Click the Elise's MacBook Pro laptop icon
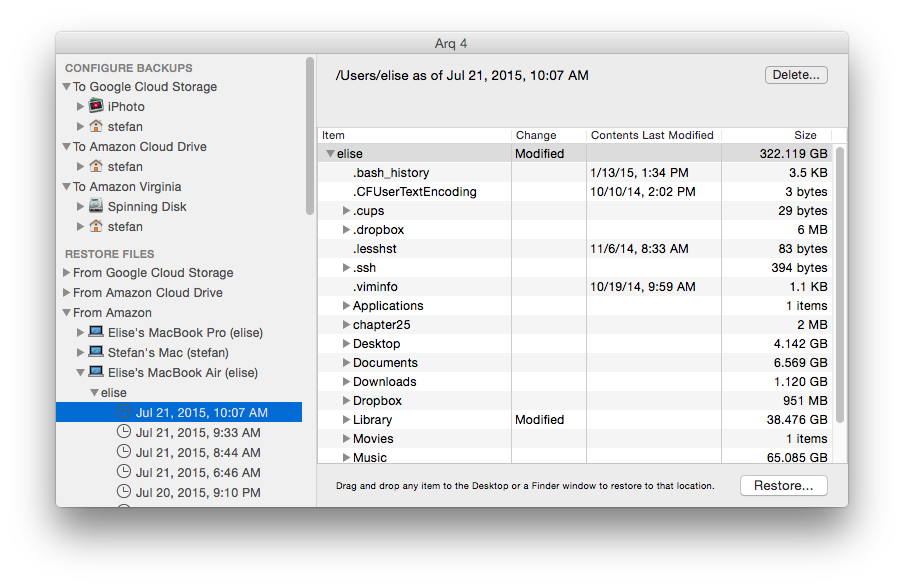Screen dimensions: 904x587 [96, 332]
